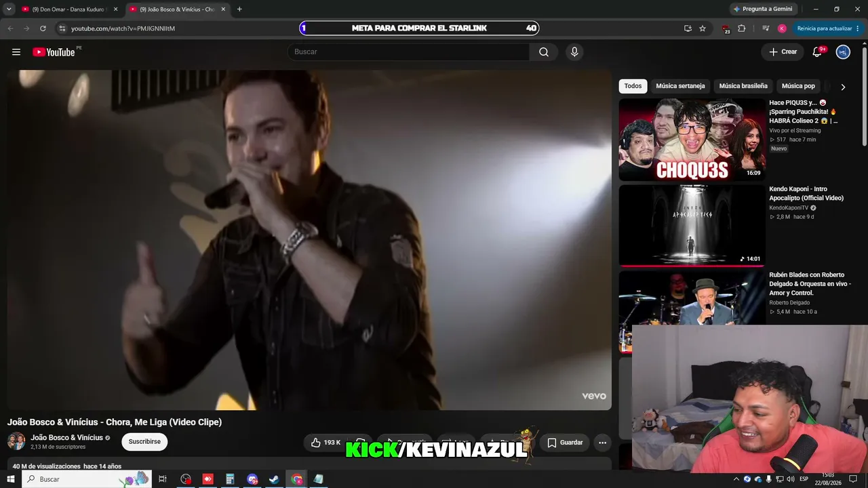Open Discord from the taskbar

coord(252,479)
